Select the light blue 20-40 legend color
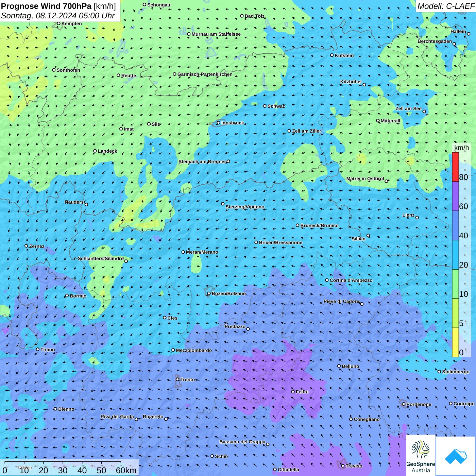Viewport: 476px width, 476px height. pyautogui.click(x=455, y=255)
